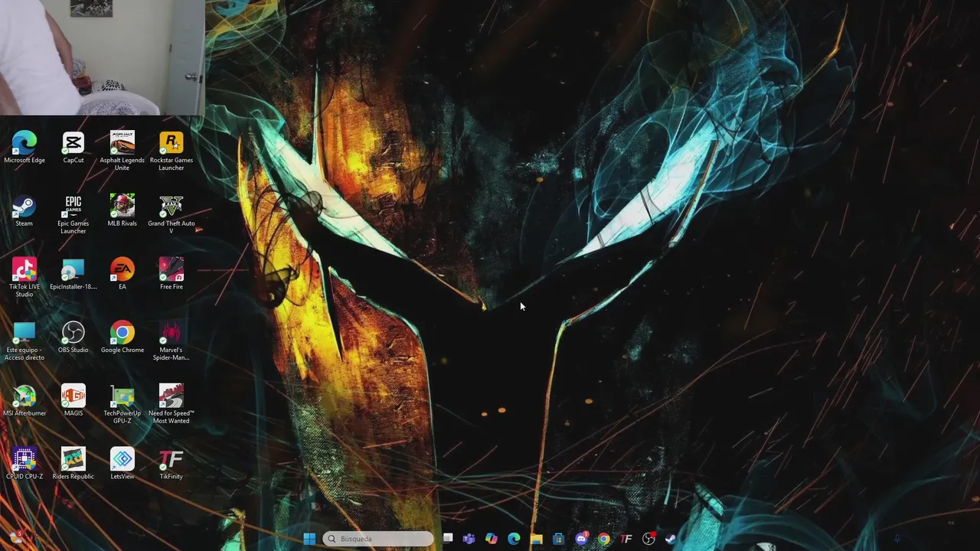Viewport: 980px width, 551px height.
Task: Open Google Chrome from the taskbar
Action: click(603, 539)
